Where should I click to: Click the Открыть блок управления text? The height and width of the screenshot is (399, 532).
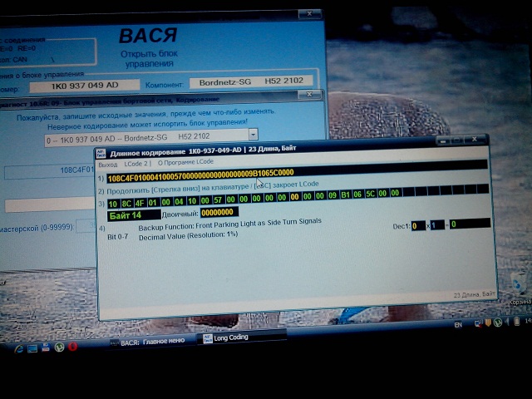[x=150, y=59]
